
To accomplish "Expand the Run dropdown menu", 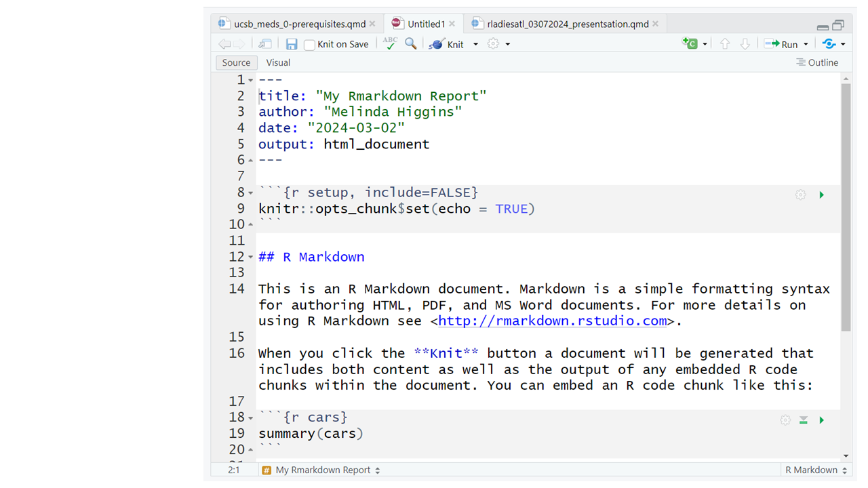I will 806,45.
